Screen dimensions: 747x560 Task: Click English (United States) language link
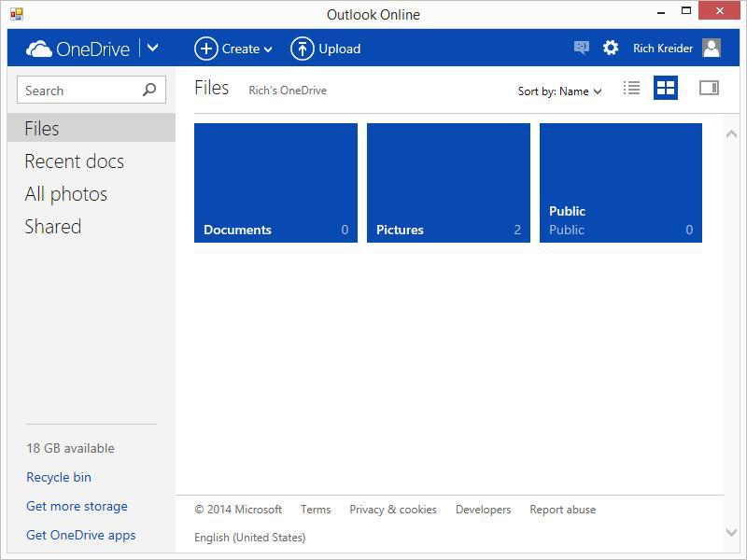point(250,538)
